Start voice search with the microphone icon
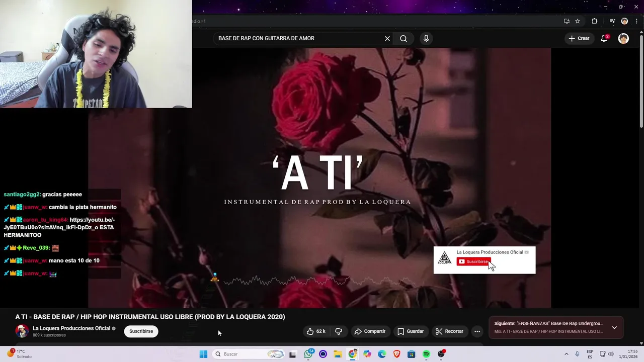The width and height of the screenshot is (644, 362). [426, 38]
